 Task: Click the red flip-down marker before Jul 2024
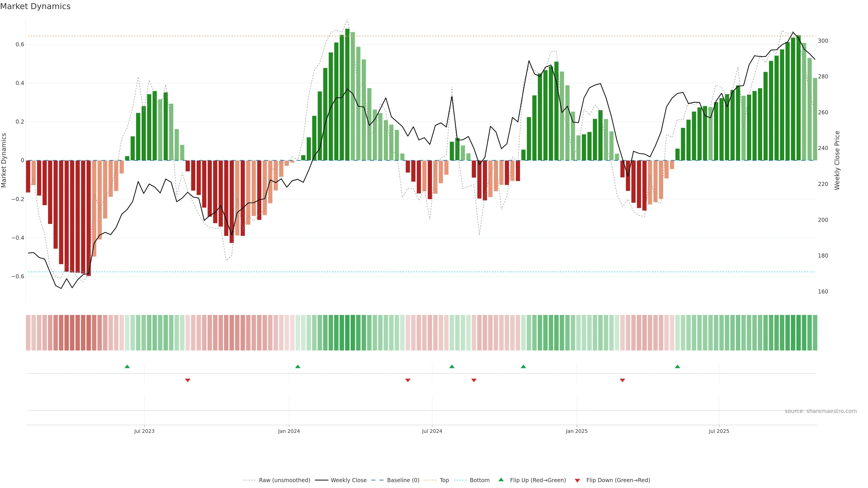(408, 380)
